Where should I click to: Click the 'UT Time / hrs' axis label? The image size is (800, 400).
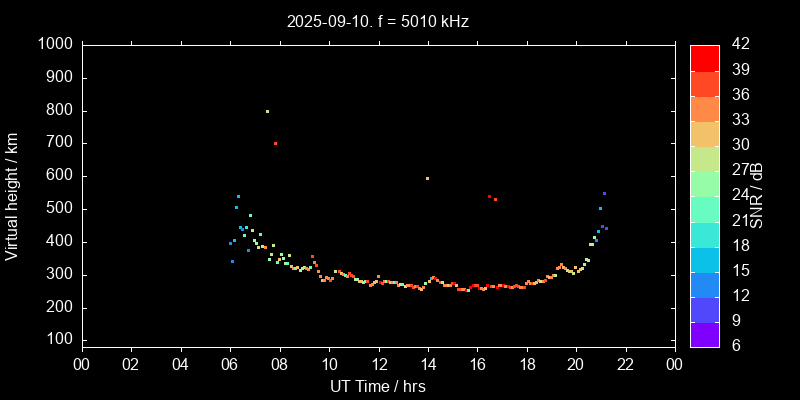point(377,386)
